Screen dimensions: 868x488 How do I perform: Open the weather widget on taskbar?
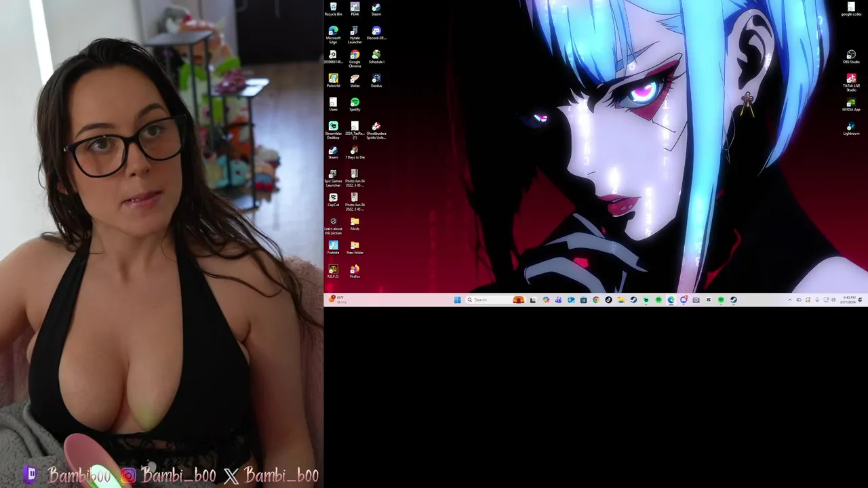[338, 300]
